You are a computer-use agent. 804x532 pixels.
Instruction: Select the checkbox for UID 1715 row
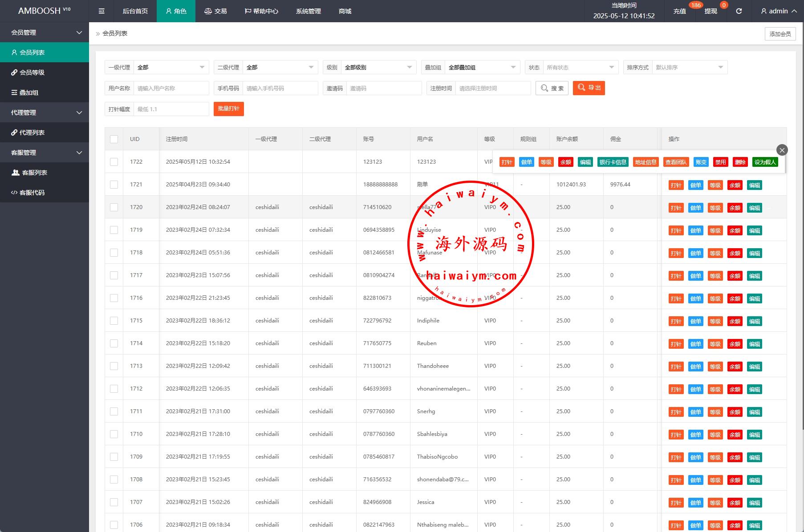point(114,321)
